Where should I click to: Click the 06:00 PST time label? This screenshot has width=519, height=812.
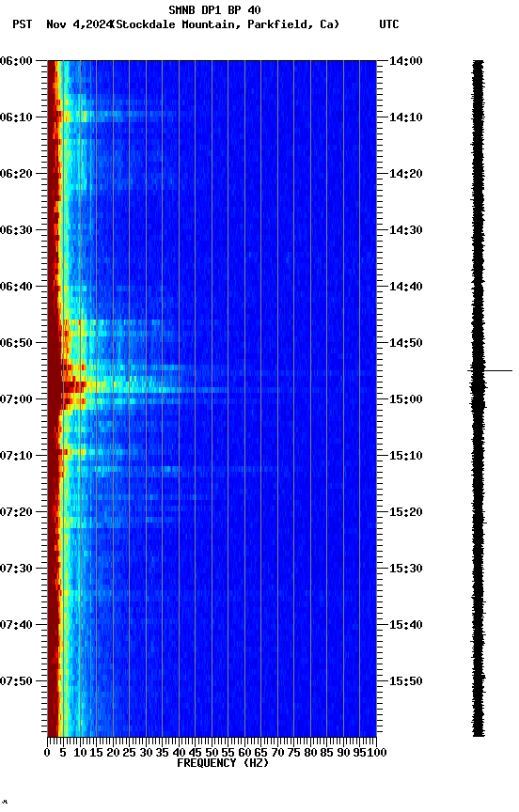coord(16,61)
